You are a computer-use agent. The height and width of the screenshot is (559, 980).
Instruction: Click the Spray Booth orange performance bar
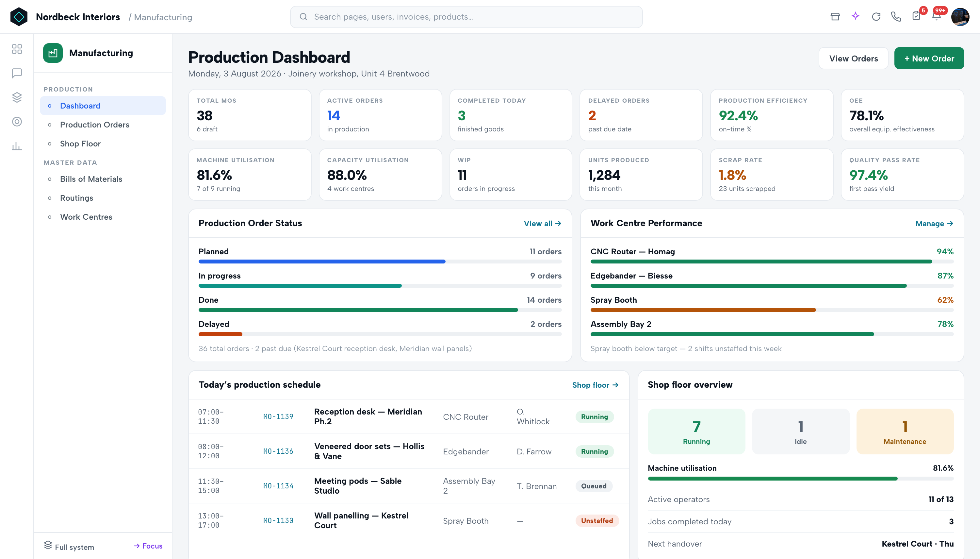click(x=772, y=310)
